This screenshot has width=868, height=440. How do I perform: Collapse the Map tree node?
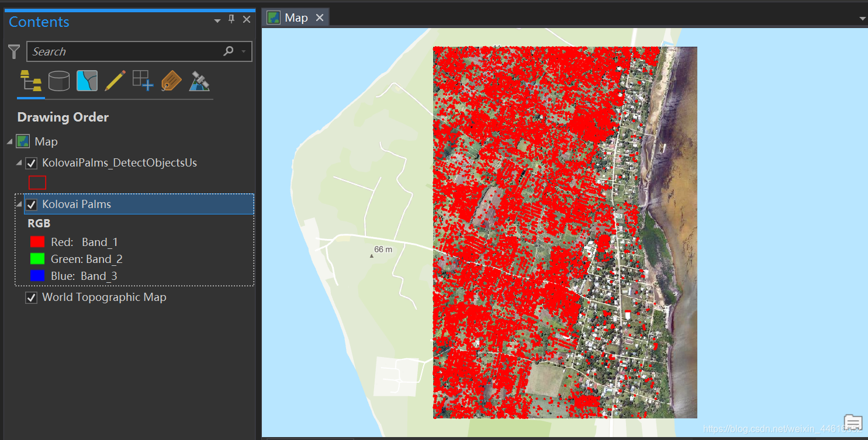click(x=9, y=142)
